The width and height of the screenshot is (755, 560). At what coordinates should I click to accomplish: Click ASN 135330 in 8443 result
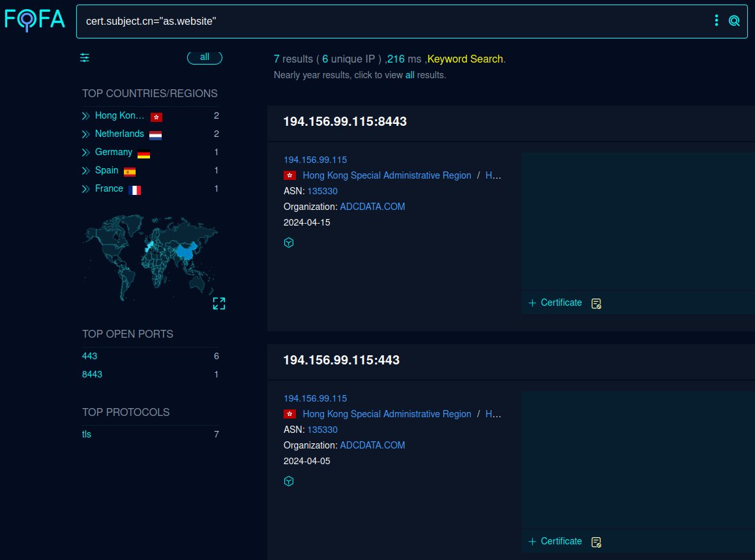pos(323,191)
